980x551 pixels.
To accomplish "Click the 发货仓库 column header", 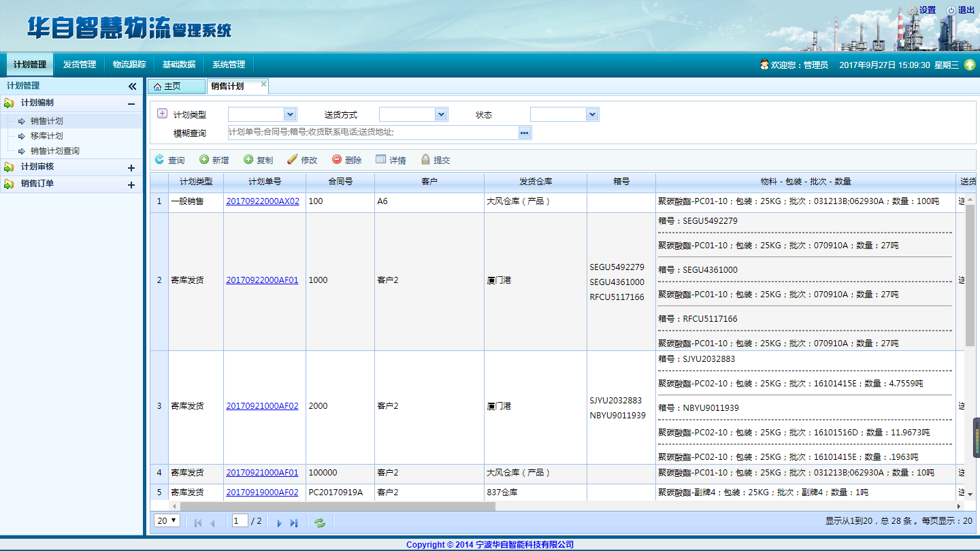I will (536, 182).
